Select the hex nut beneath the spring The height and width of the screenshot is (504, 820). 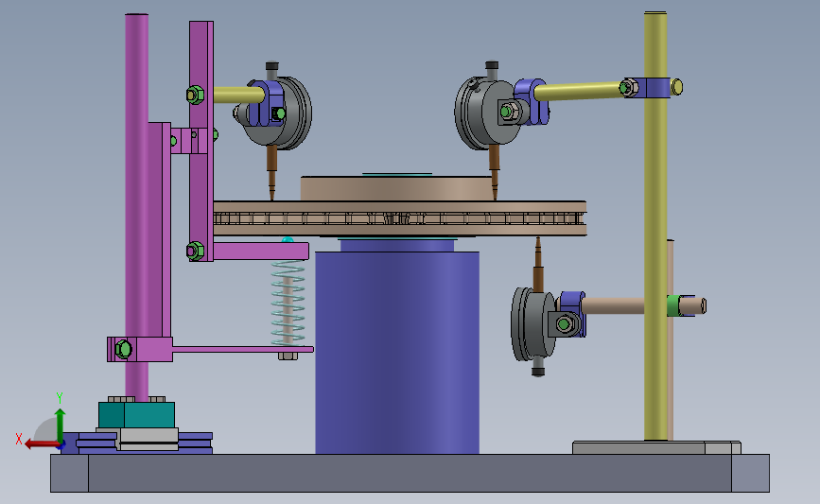288,356
